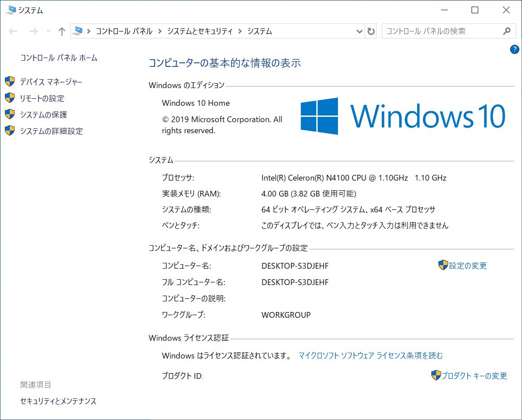The height and width of the screenshot is (420, 522).
Task: Select computer name DESKTOP-S3DJEHF value
Action: 295,266
